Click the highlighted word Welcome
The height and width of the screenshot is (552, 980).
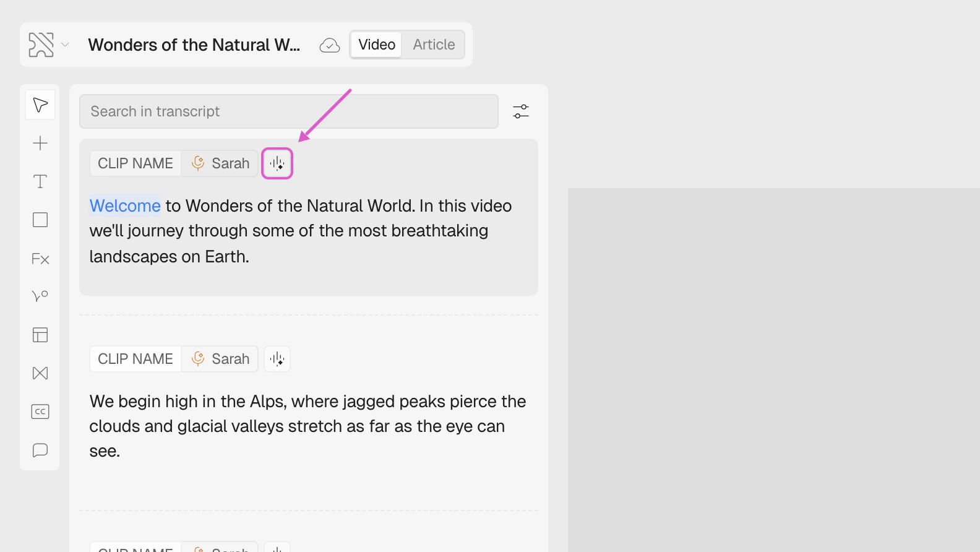[x=125, y=205]
